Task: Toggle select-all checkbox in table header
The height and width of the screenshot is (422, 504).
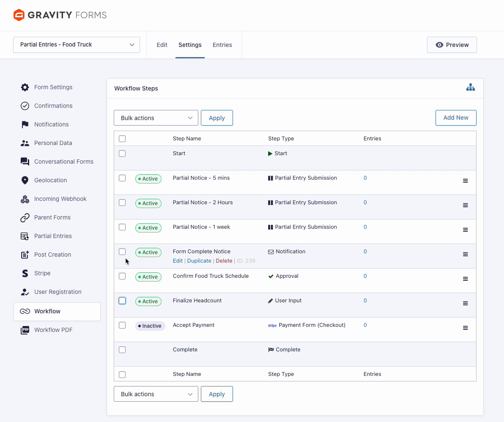Action: 122,139
